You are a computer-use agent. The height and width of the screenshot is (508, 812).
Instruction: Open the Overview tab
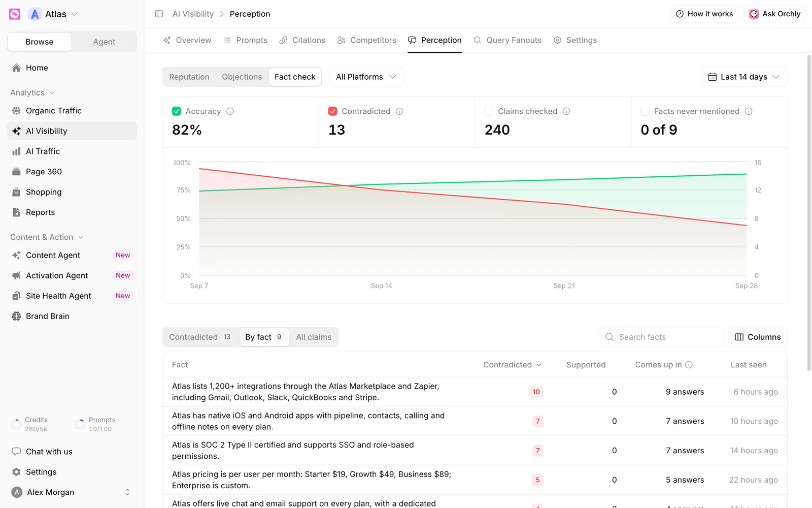click(x=187, y=40)
